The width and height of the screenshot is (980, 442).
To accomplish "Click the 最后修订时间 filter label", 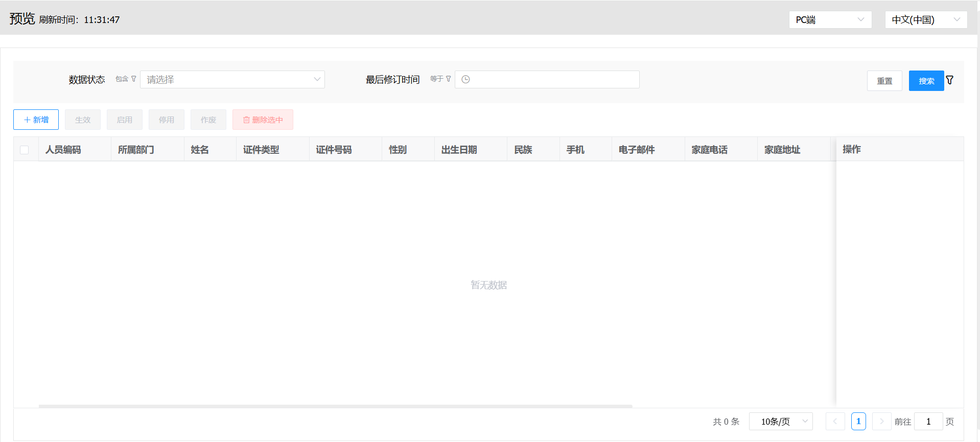I will pos(392,80).
